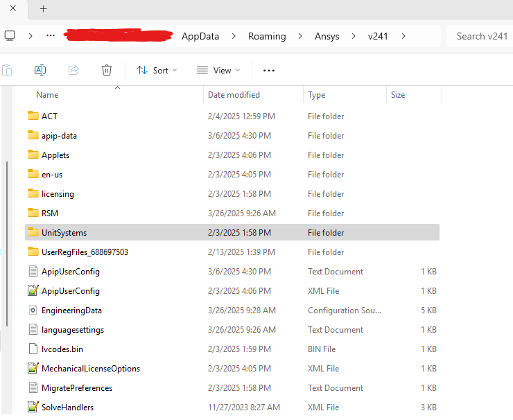Sort files by Name column header
Viewport: 513px width, 420px height.
click(47, 95)
